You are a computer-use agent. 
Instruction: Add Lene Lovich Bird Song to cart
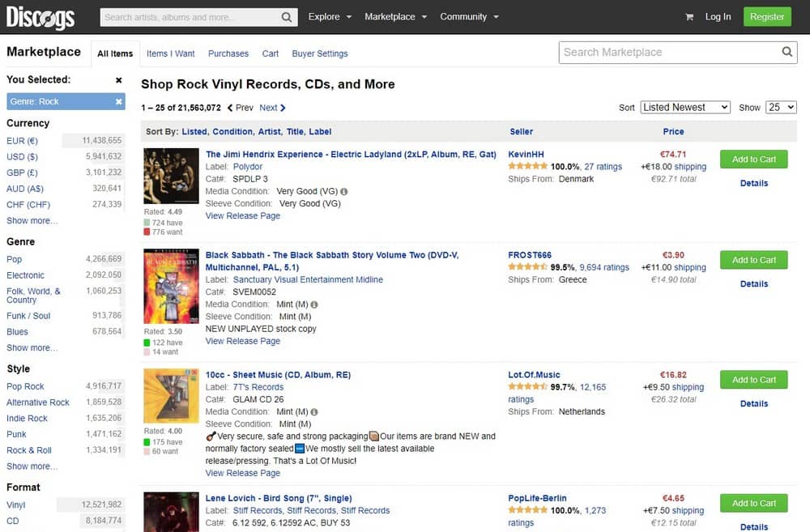[753, 503]
